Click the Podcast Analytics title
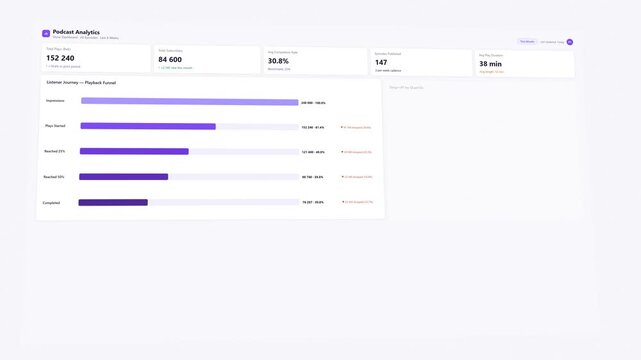This screenshot has width=641, height=360. [76, 32]
